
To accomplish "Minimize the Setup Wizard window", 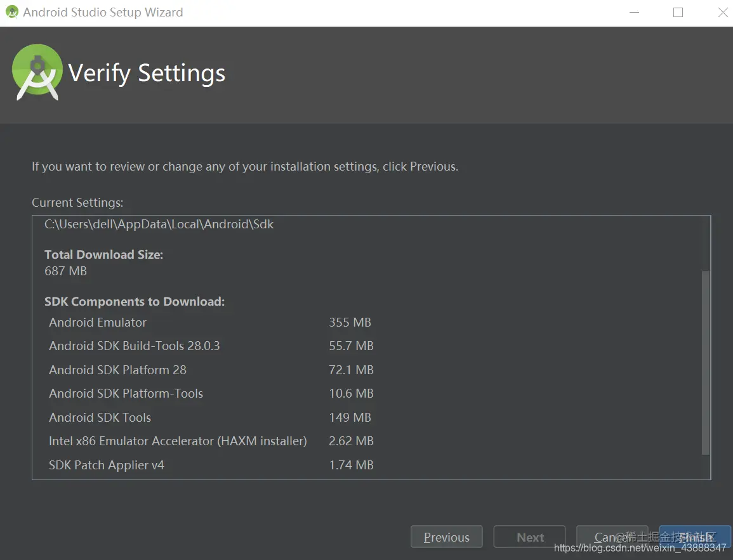I will [635, 12].
